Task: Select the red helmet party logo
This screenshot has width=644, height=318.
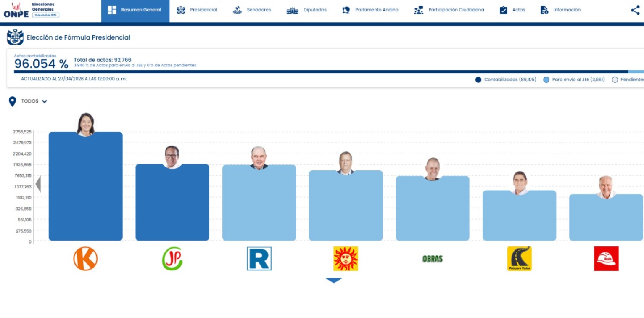Action: click(x=606, y=259)
